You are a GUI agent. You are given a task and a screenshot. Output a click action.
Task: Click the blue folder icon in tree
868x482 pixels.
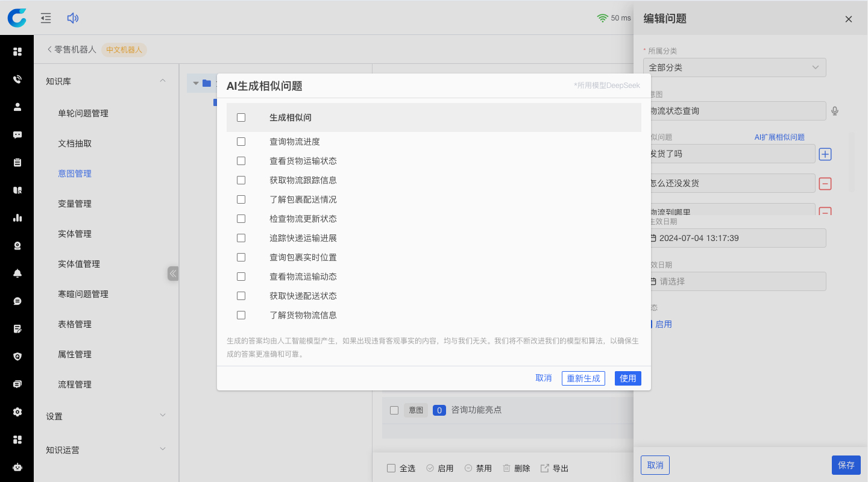[207, 83]
